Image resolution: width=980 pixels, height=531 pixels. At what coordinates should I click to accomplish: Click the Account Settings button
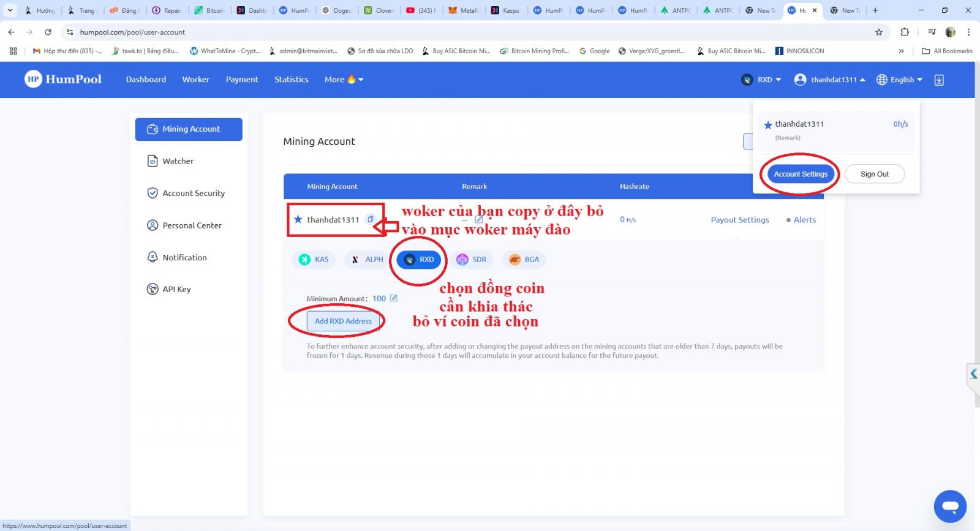point(801,174)
